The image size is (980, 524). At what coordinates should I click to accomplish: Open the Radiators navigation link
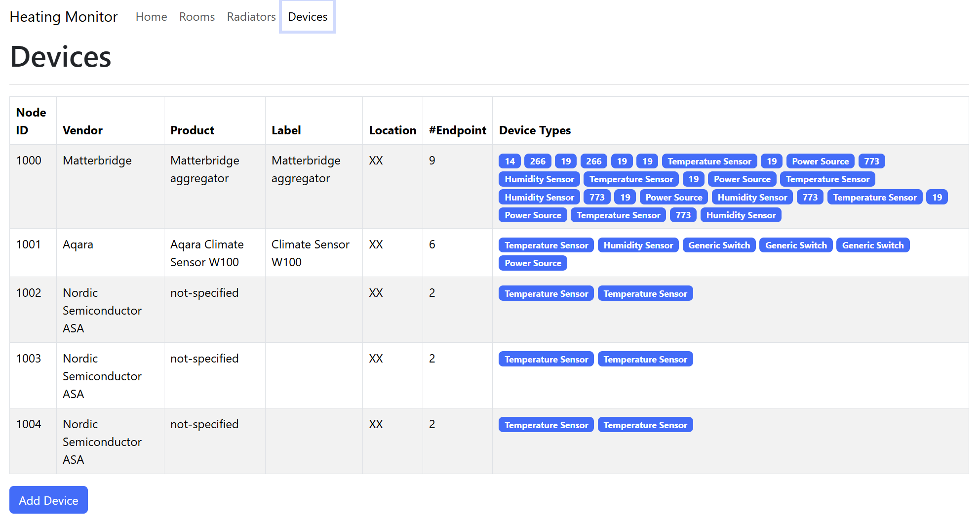[251, 17]
